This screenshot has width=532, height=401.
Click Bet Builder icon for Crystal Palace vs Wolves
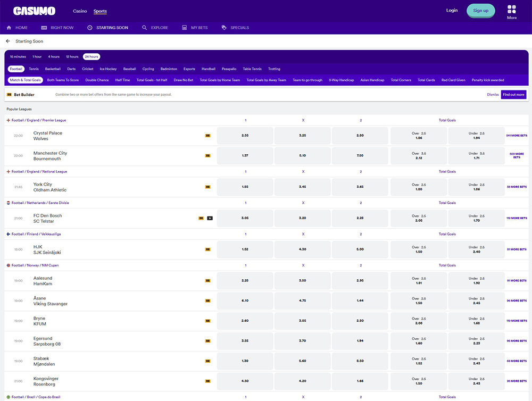(x=207, y=136)
